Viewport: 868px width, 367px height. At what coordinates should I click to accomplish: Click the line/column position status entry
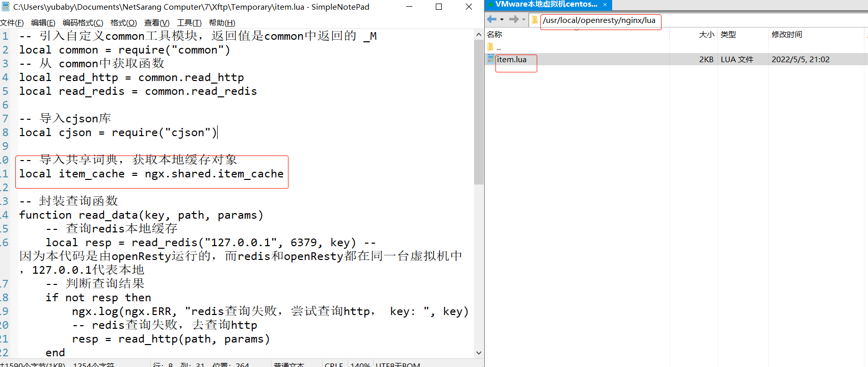coord(201,364)
